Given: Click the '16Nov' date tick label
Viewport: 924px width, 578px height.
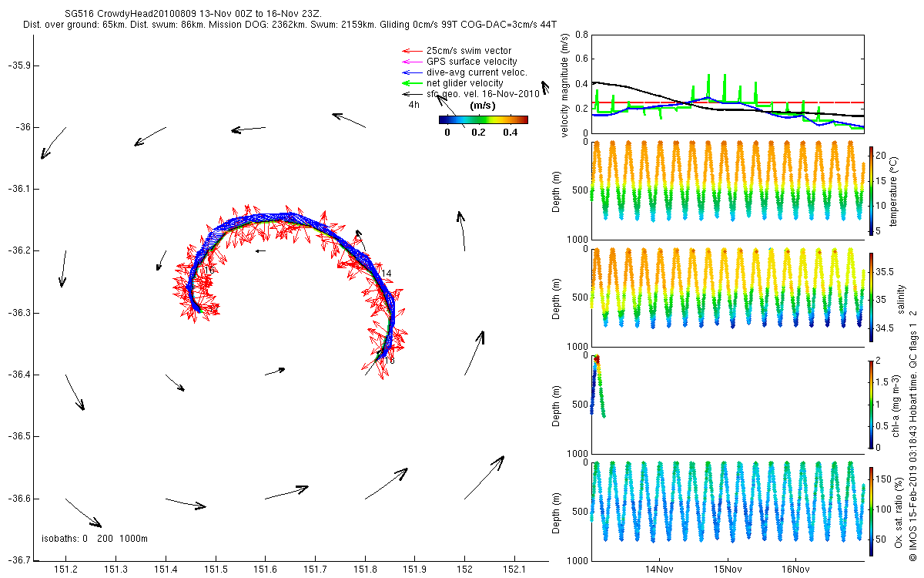Looking at the screenshot, I should [x=795, y=570].
